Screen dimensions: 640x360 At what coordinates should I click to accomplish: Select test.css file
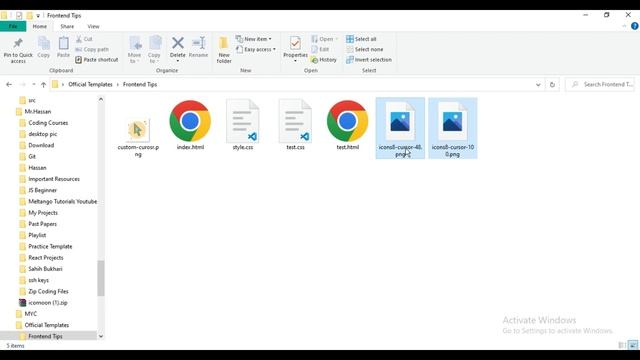295,125
